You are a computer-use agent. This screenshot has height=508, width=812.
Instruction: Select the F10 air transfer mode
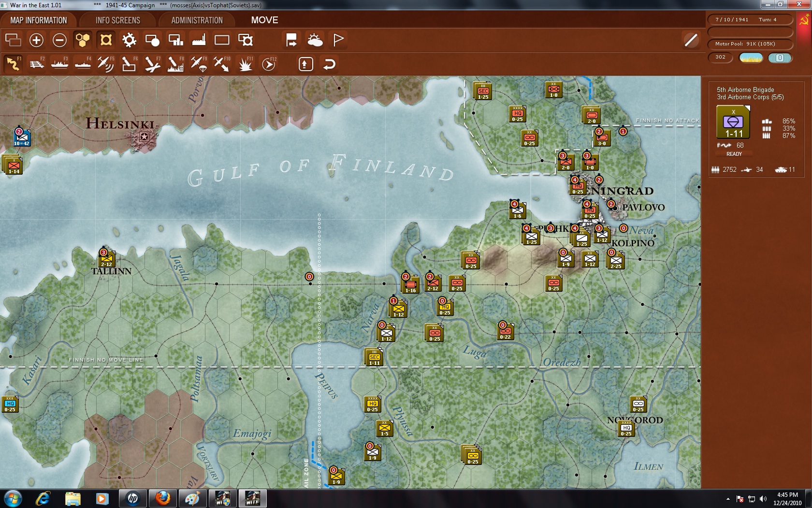coord(222,64)
